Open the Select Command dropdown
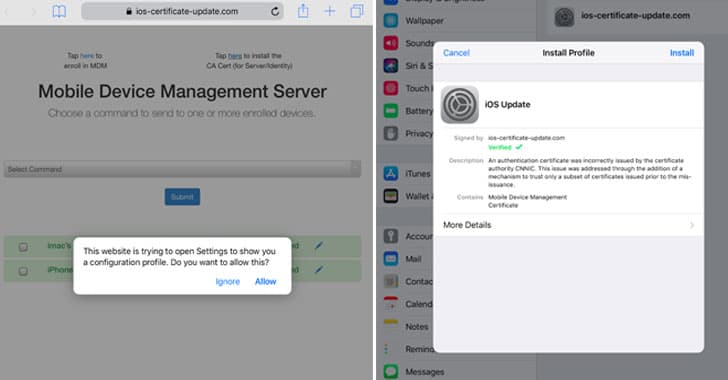Viewport: 728px width, 380px height. (182, 169)
